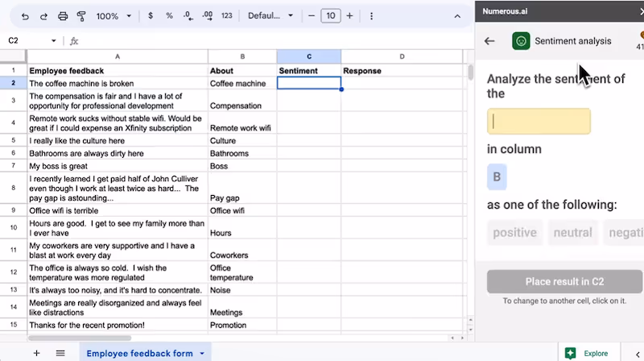Viewport: 644px width, 361px height.
Task: Click cell 'The coffee machine is broken'
Action: point(118,84)
